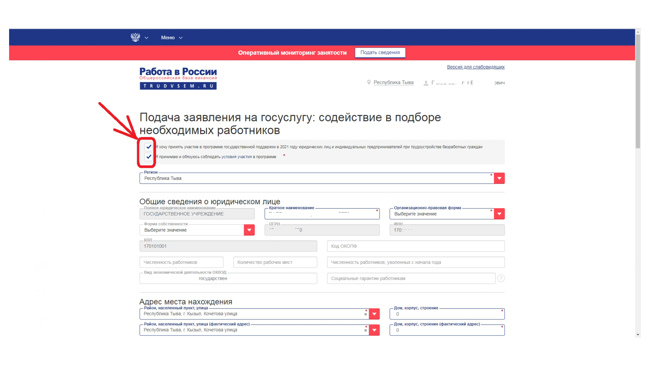
Task: Click the coat of arms emblem icon
Action: (135, 37)
